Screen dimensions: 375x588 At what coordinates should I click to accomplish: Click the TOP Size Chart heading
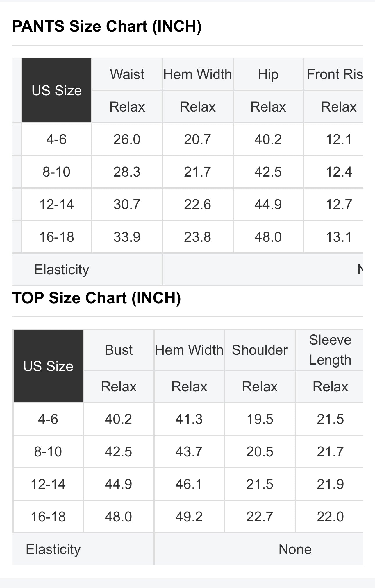coord(97,298)
